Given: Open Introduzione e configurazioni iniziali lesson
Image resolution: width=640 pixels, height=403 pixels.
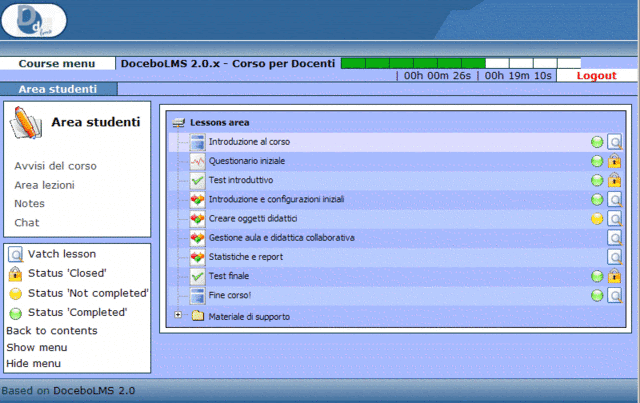Looking at the screenshot, I should coord(276,199).
